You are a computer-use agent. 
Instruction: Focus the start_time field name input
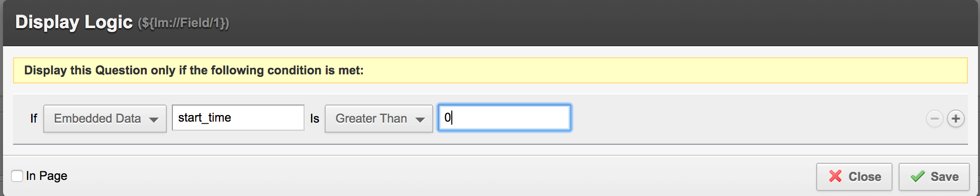pyautogui.click(x=238, y=118)
